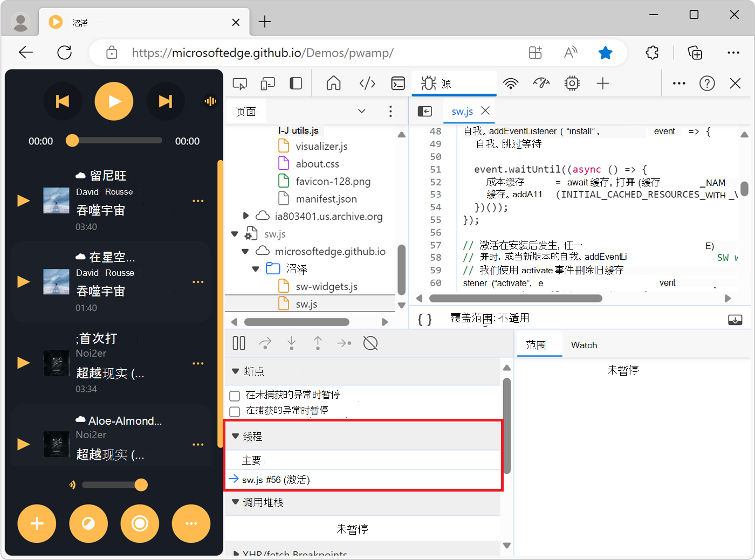Collapse the 线程 section

[235, 437]
